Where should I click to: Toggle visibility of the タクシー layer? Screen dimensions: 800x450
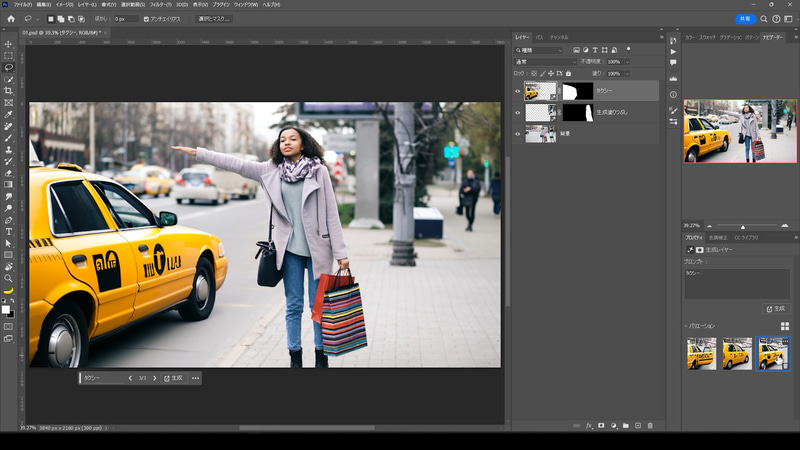pos(518,91)
